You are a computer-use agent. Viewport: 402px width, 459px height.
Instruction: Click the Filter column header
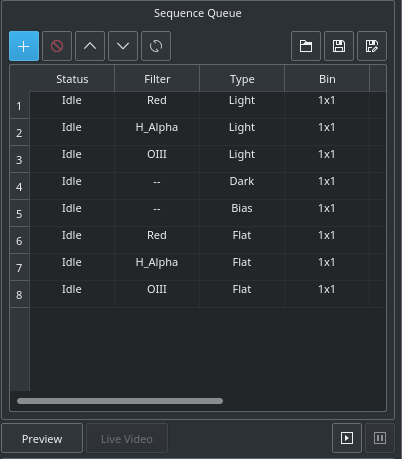157,78
